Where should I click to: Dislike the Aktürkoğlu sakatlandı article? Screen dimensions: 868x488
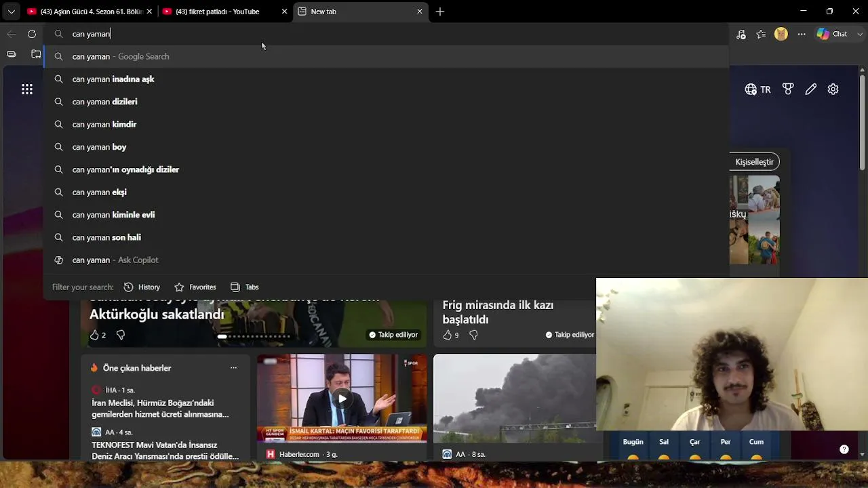121,335
